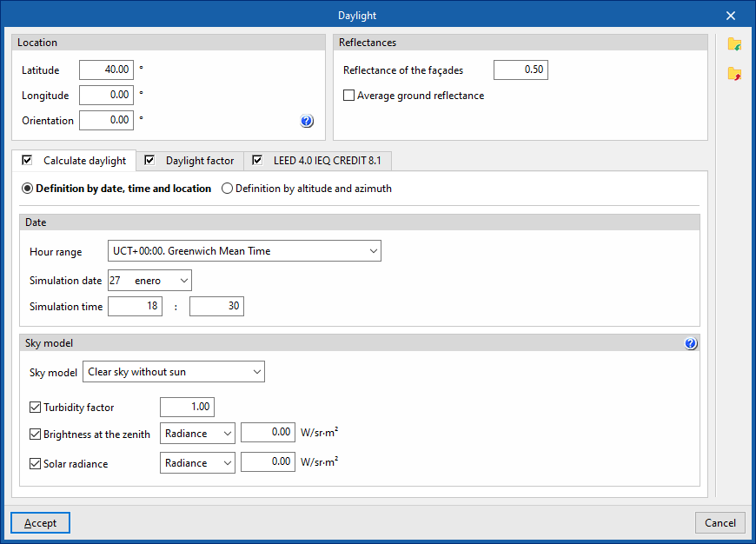
Task: Click the Turbidity factor value field
Action: click(x=187, y=407)
